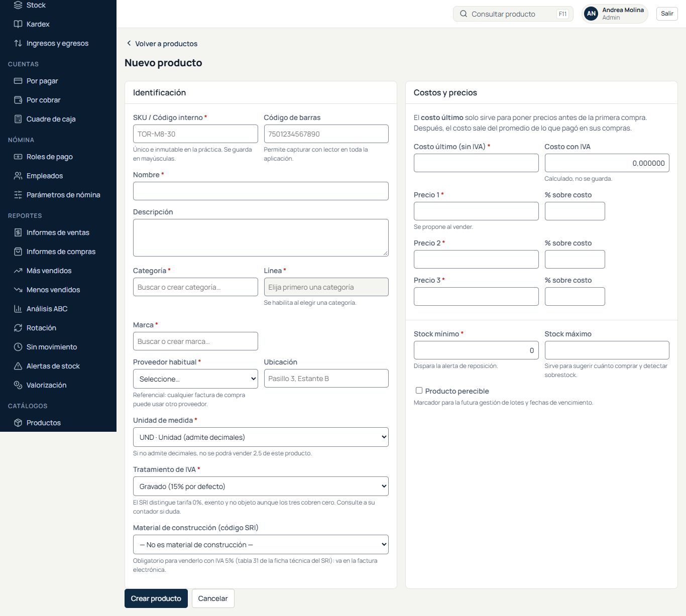Click the Alertas de stock warning icon
The image size is (686, 616).
tap(18, 366)
